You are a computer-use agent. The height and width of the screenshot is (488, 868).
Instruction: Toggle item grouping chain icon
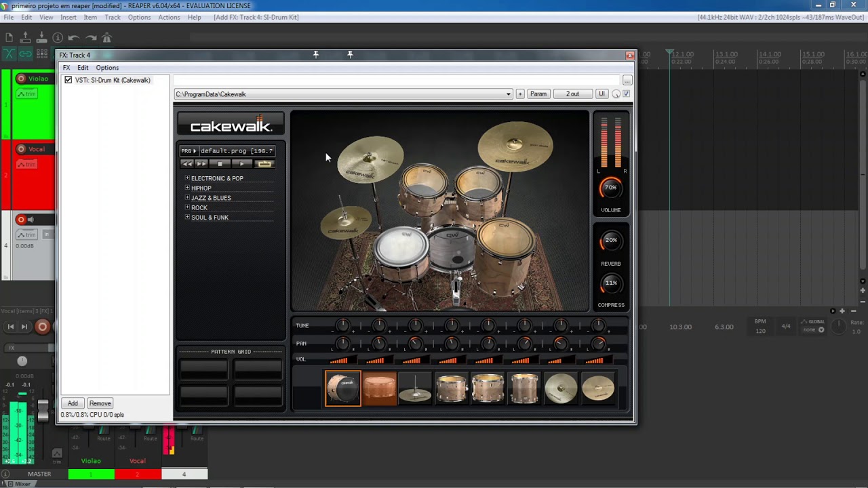(x=25, y=54)
